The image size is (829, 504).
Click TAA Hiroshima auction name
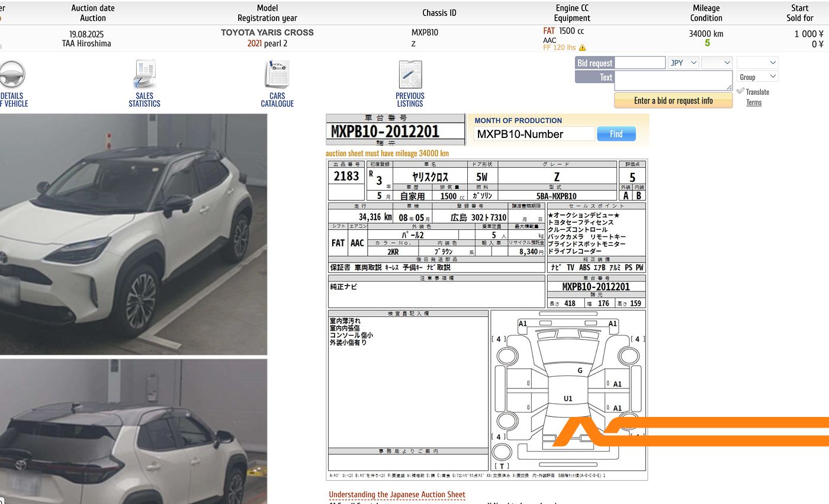click(x=86, y=44)
